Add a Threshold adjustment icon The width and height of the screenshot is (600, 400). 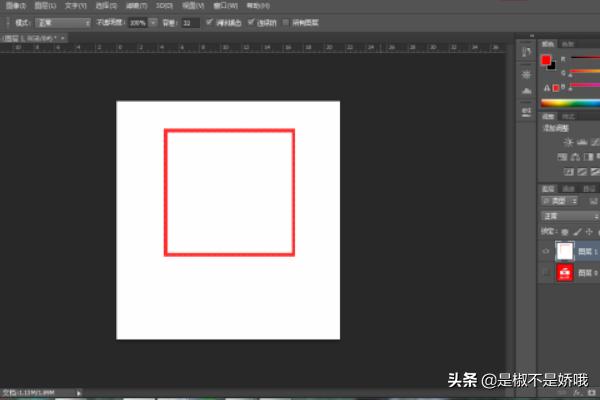pos(595,172)
